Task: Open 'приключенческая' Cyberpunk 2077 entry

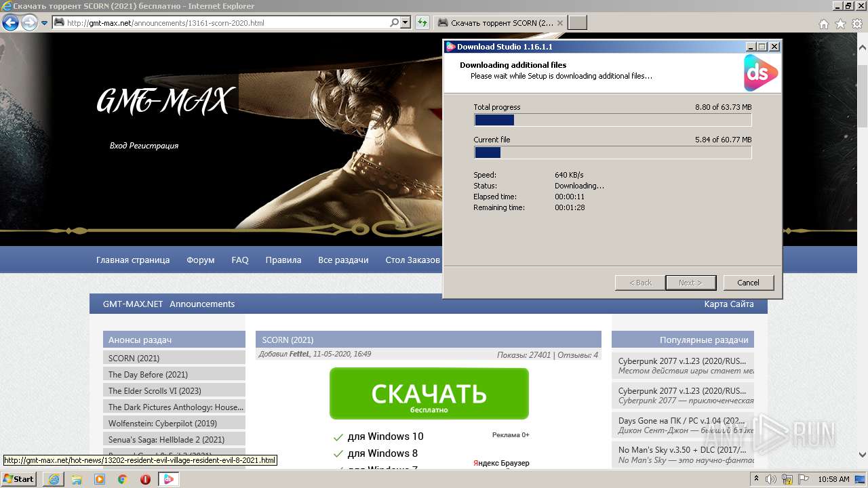Action: click(683, 396)
